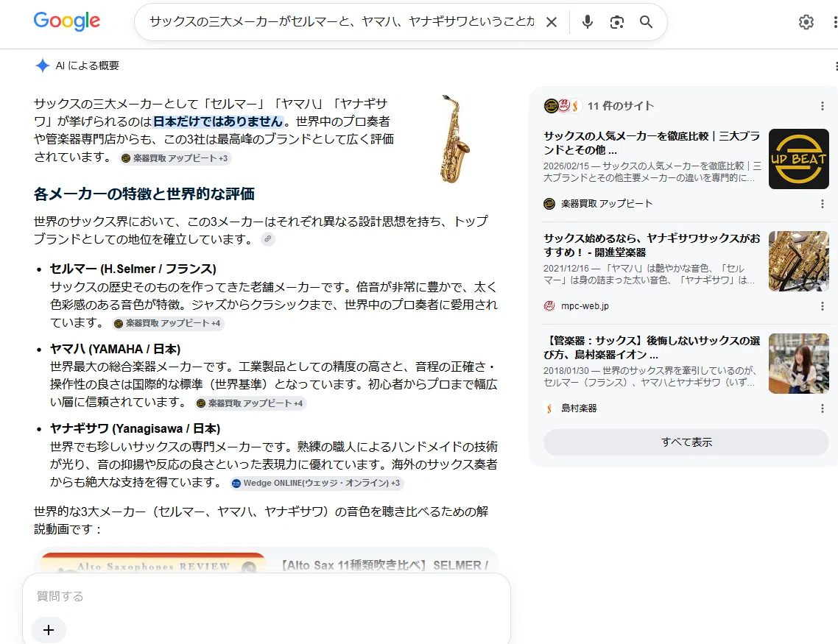Screen dimensions: 838x644
Task: Open options menu for 楽器買取 アップビート source
Action: point(822,203)
